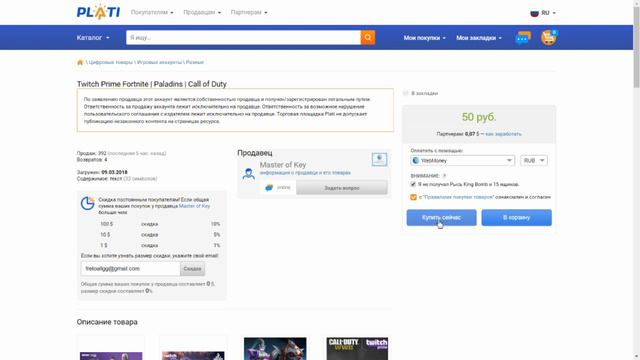The image size is (640, 360).
Task: Click the Задать вопрос button
Action: 342,188
